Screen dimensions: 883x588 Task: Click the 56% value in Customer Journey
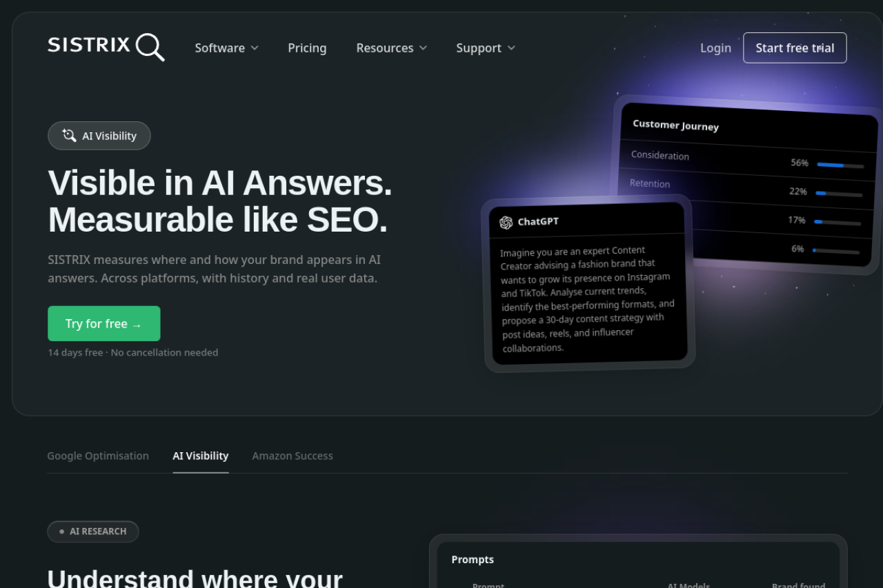tap(800, 163)
